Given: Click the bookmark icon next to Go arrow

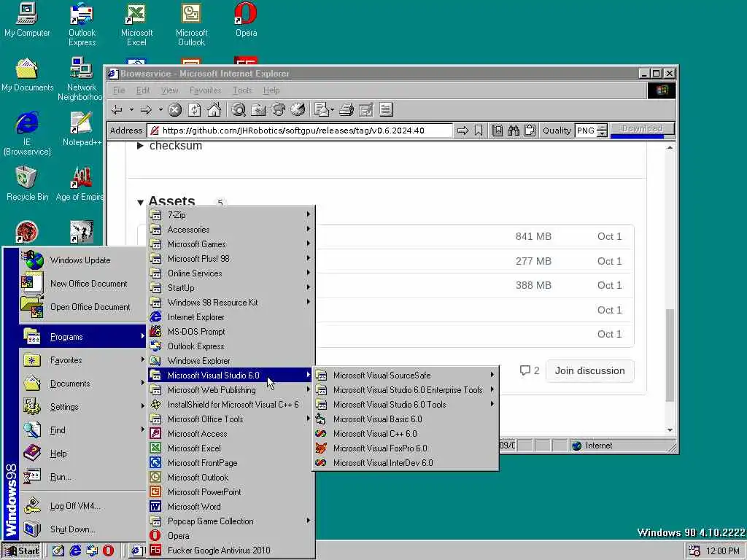Looking at the screenshot, I should point(479,131).
